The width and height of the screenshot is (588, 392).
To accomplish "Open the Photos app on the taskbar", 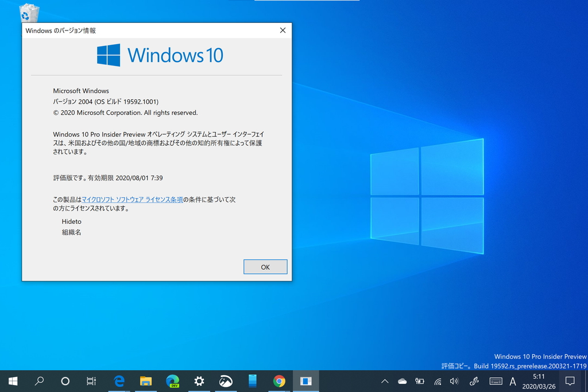I will point(226,381).
